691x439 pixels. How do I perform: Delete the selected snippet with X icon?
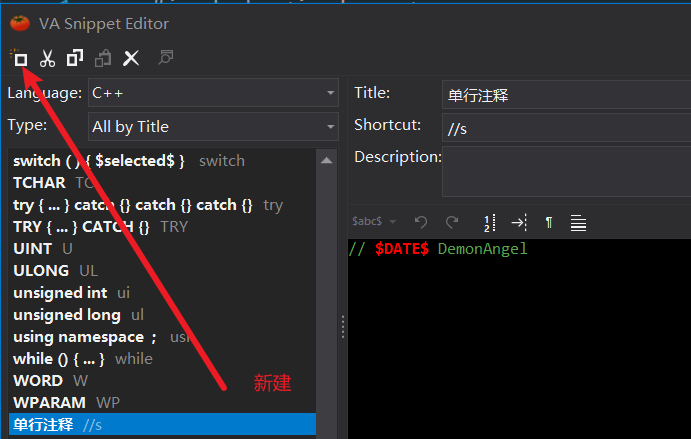point(131,58)
